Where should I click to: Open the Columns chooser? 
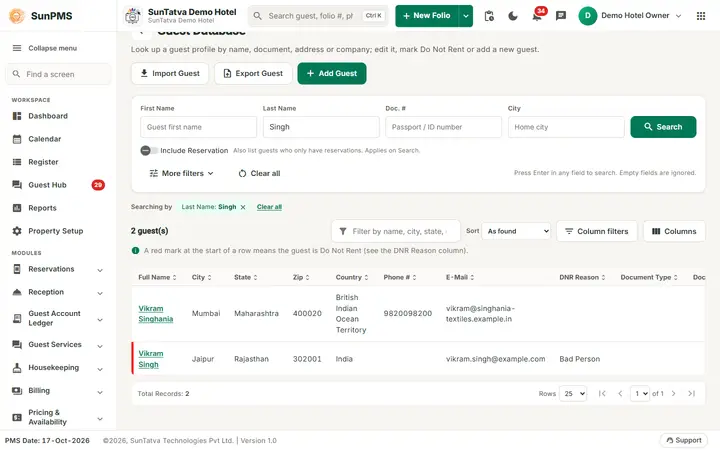pyautogui.click(x=674, y=231)
